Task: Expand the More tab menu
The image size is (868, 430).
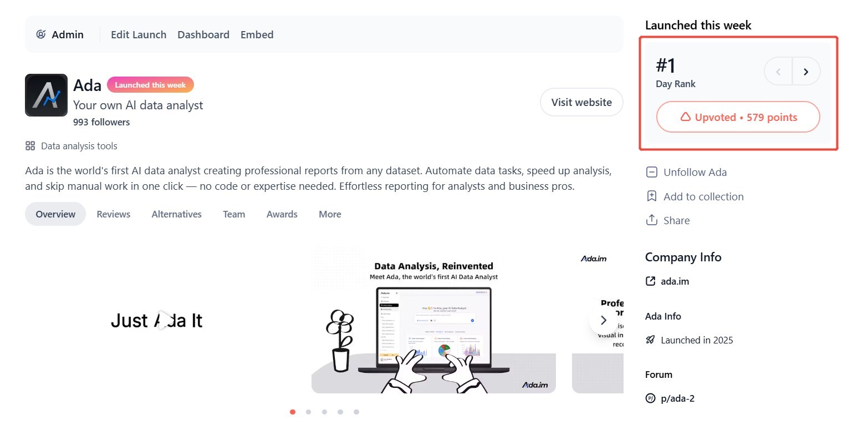Action: (330, 214)
